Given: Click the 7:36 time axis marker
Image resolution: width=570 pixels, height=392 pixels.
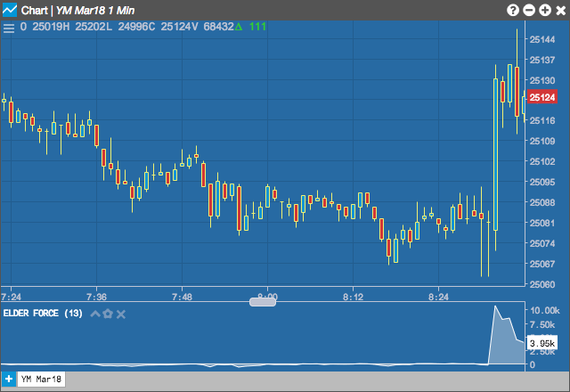Looking at the screenshot, I should click(x=97, y=297).
